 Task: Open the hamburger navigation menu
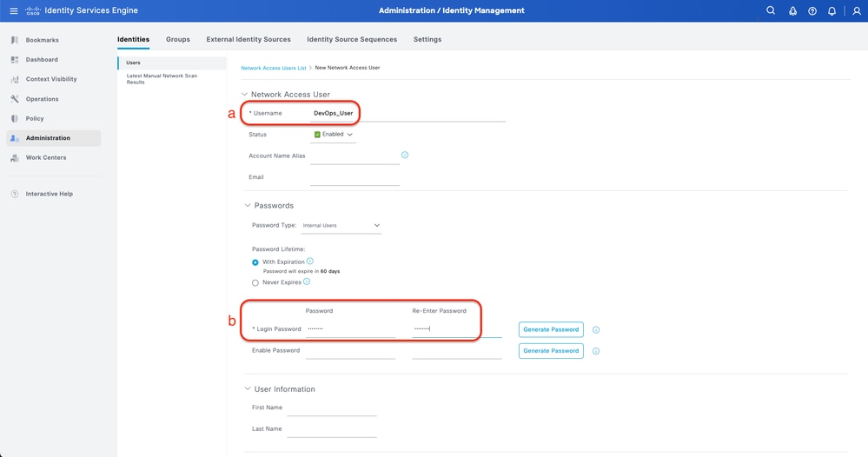[14, 10]
